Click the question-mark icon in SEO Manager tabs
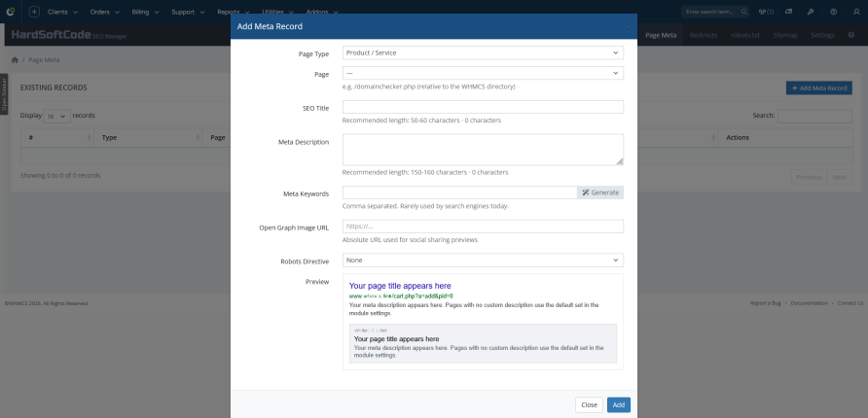The width and height of the screenshot is (868, 418). click(x=851, y=35)
